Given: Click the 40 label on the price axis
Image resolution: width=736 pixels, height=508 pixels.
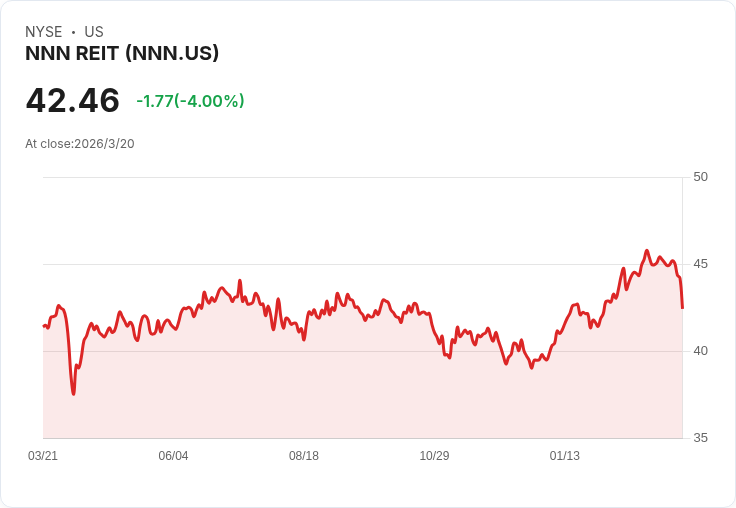Looking at the screenshot, I should (x=700, y=351).
